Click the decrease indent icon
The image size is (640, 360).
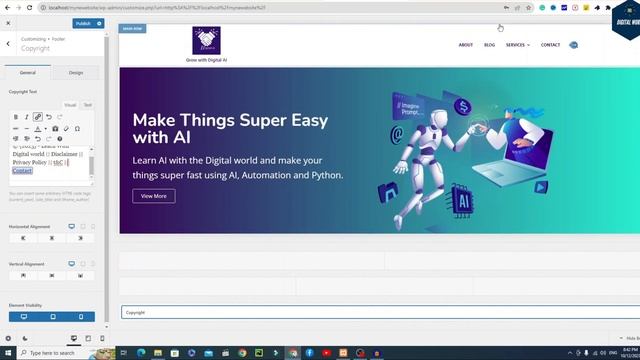pos(16,139)
